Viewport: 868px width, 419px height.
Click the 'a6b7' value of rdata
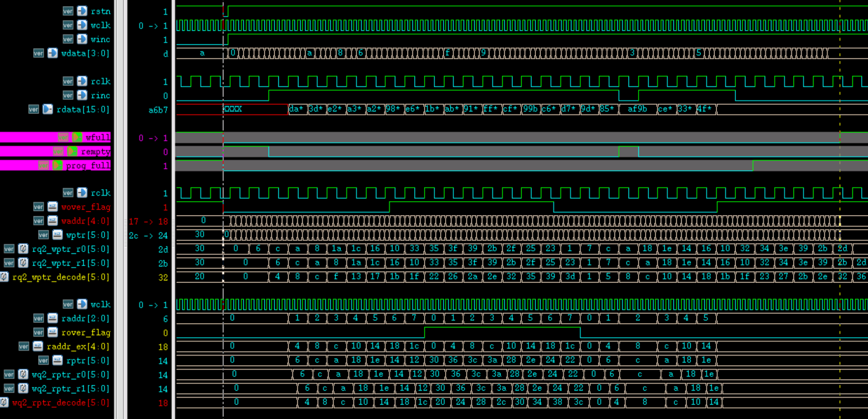click(x=158, y=109)
